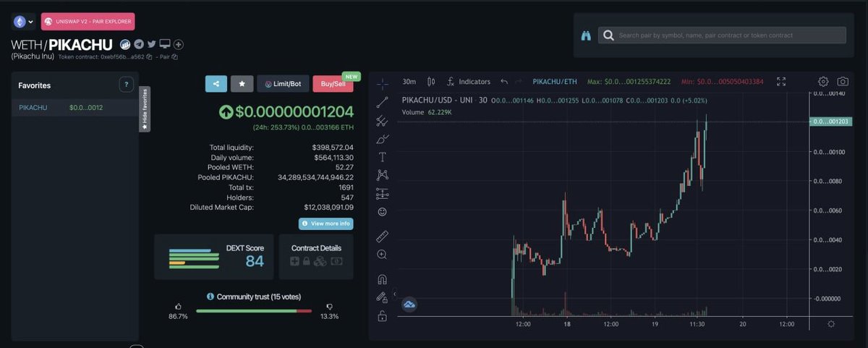Open the DEXT Score 84 card
Screen dimensions: 868x348
click(213, 257)
